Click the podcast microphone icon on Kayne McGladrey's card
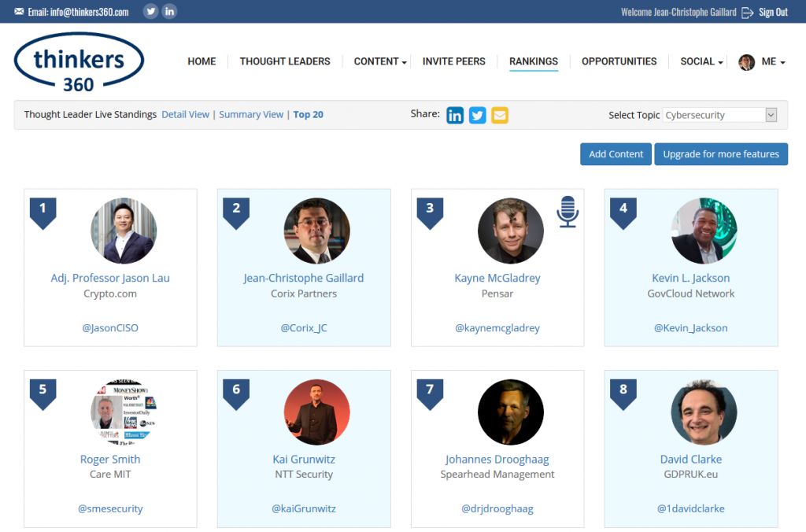 [569, 211]
